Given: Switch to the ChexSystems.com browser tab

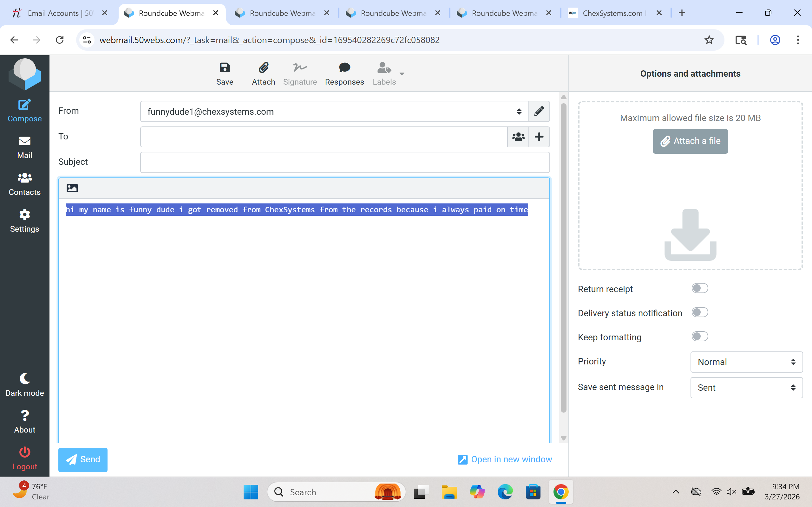Looking at the screenshot, I should [611, 13].
